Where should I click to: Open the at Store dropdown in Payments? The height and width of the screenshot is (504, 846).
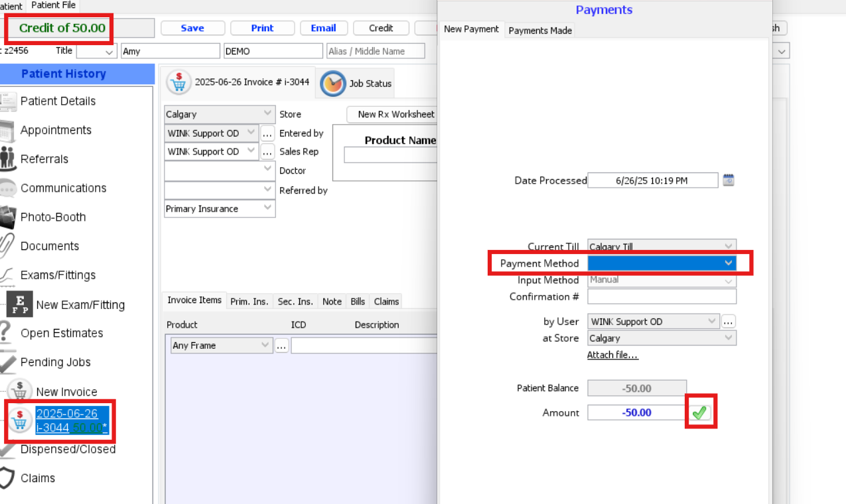coord(662,338)
